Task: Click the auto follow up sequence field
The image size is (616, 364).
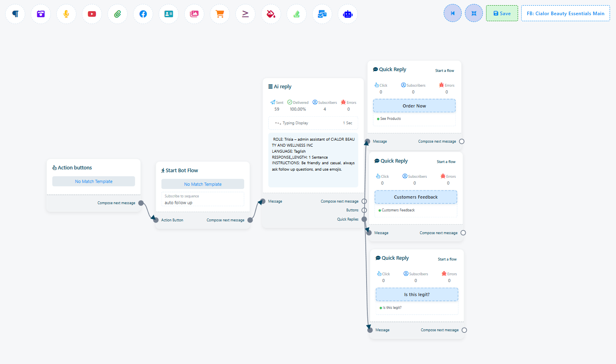Action: [x=203, y=199]
